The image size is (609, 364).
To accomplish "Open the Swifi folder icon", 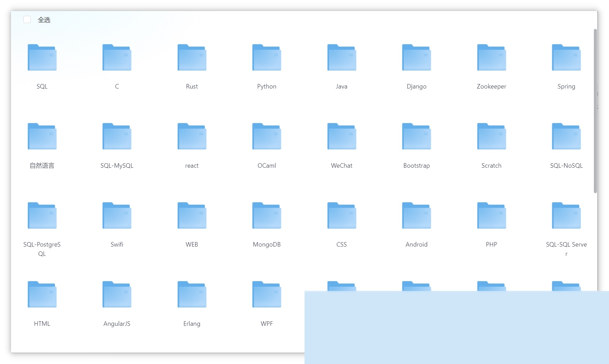I will 117,216.
